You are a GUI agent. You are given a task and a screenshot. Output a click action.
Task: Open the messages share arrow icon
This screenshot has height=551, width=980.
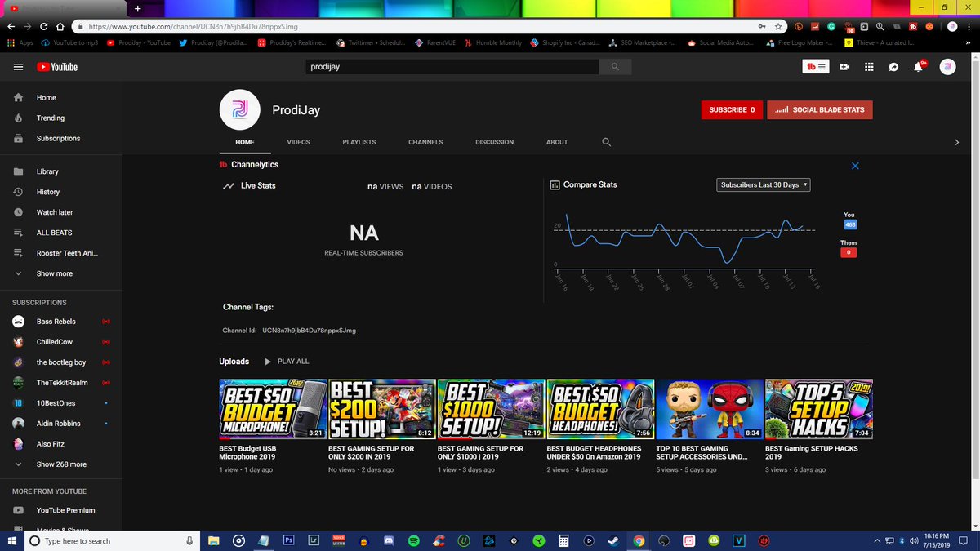click(x=893, y=67)
